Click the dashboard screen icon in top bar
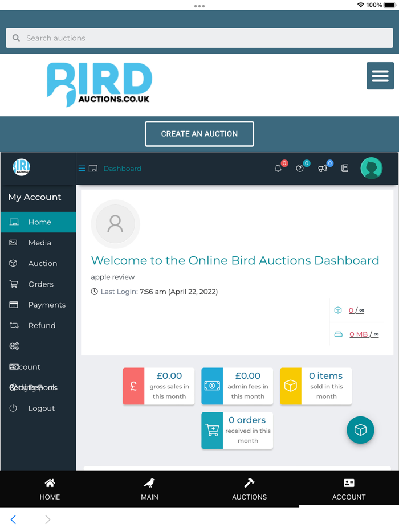 coord(93,168)
